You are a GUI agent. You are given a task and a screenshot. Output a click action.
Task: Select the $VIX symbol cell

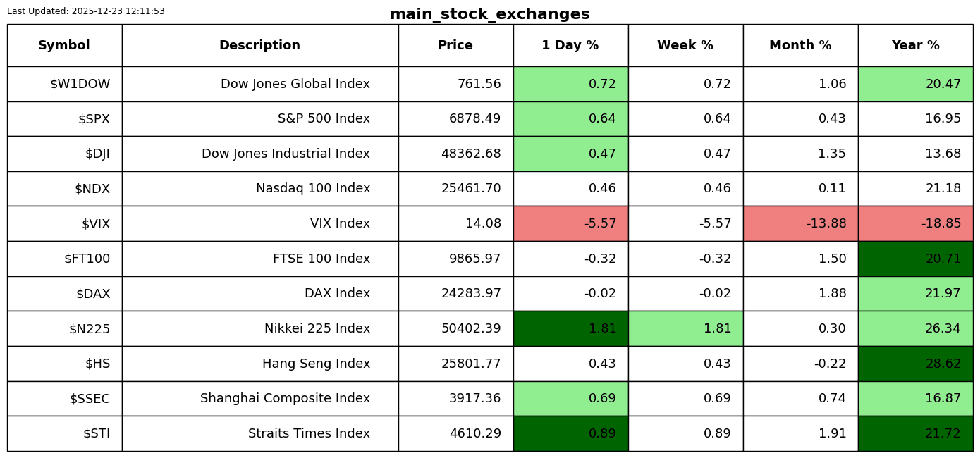coord(95,224)
